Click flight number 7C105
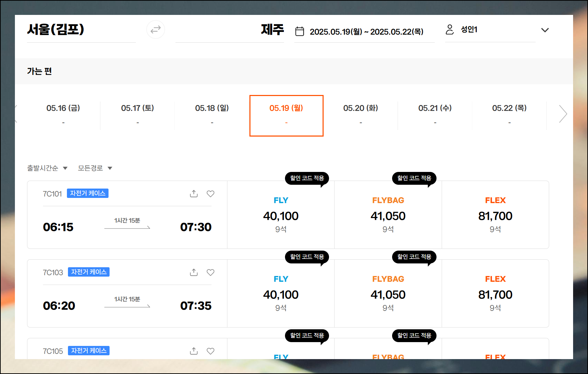 pyautogui.click(x=53, y=351)
